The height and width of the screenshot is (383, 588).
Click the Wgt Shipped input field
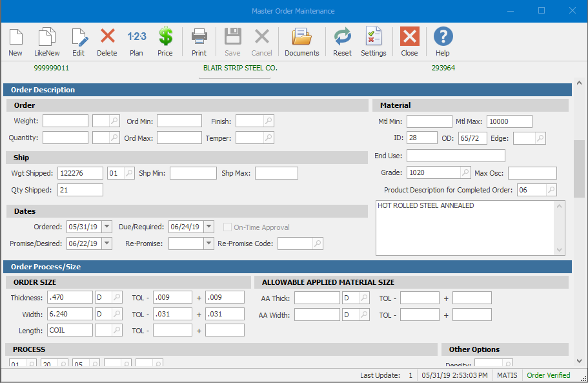pyautogui.click(x=80, y=173)
